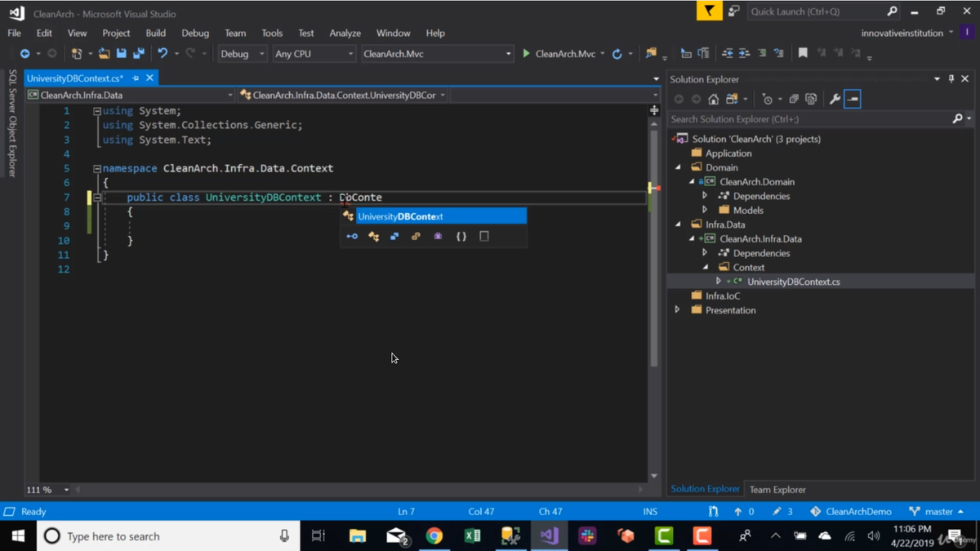
Task: Click the master branch in status bar
Action: tap(937, 512)
